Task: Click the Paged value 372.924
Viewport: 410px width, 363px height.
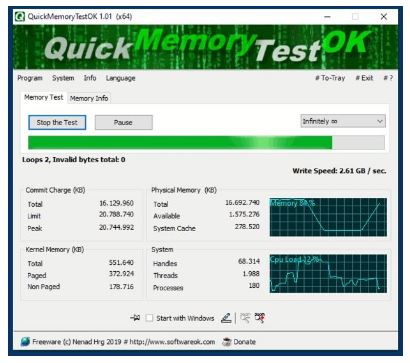Action: coord(121,274)
